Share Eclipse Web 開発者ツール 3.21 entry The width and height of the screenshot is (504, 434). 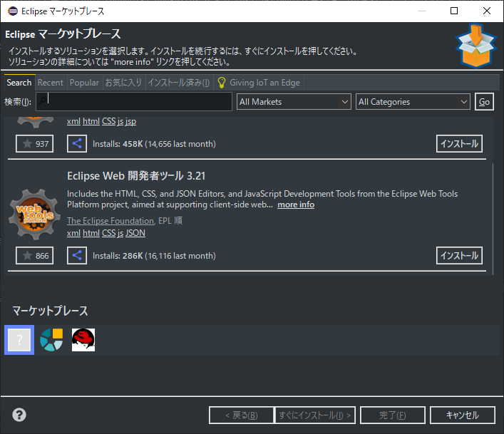[x=77, y=256]
